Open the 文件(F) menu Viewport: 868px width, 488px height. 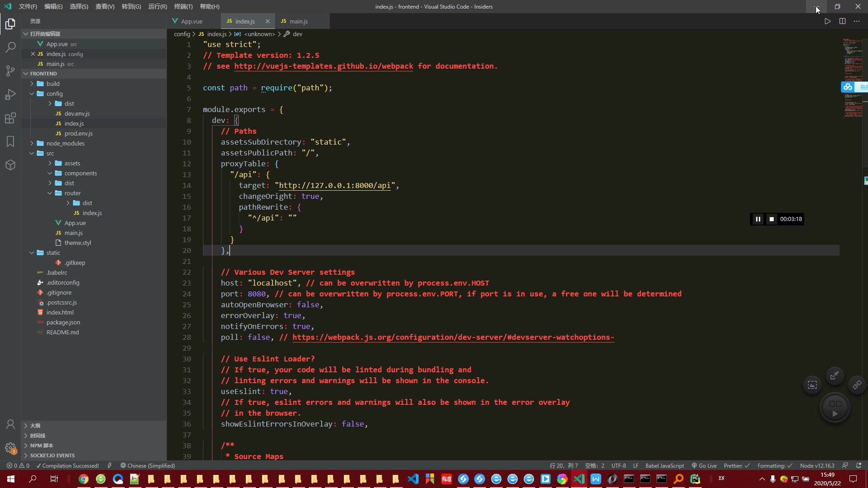point(28,6)
